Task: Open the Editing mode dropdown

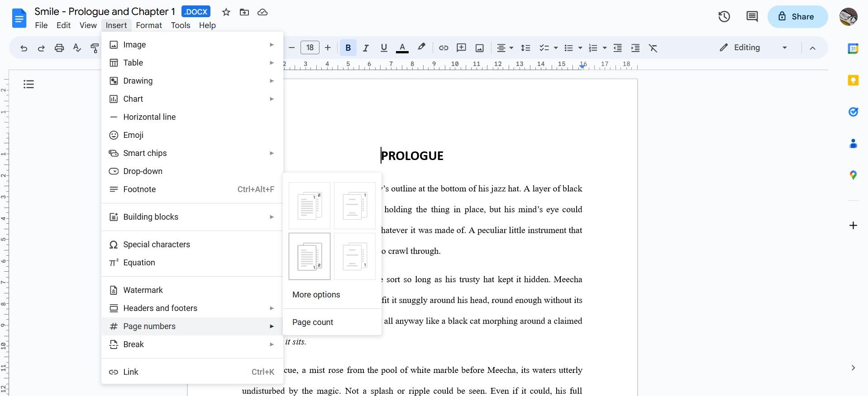Action: click(x=754, y=47)
